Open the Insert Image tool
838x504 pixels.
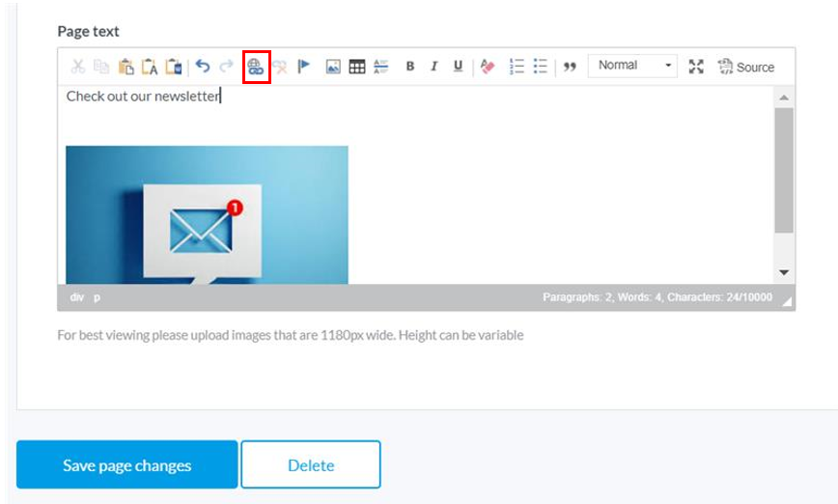[x=333, y=67]
